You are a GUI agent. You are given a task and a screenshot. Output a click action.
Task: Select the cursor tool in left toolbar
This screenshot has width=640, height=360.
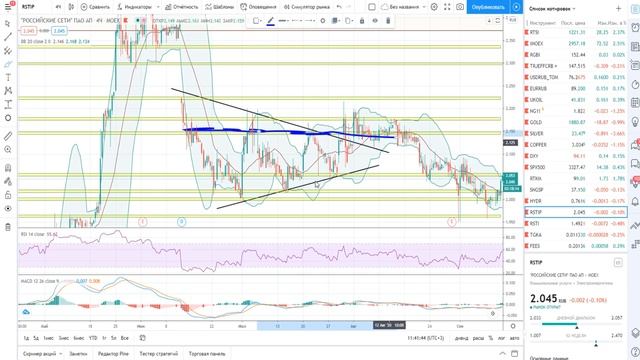[8, 24]
